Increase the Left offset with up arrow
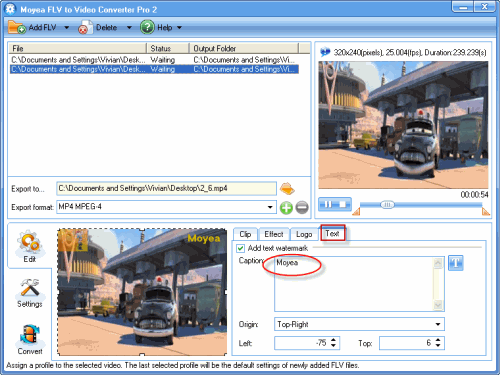 (333, 340)
